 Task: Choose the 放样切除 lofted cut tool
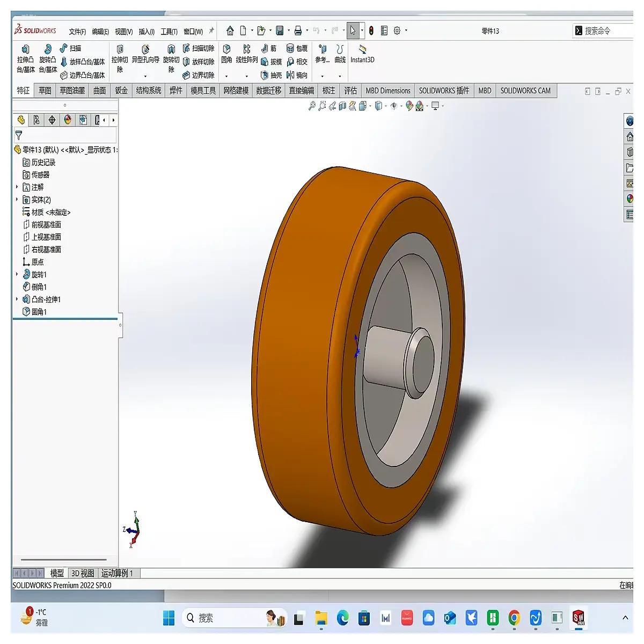tap(199, 62)
